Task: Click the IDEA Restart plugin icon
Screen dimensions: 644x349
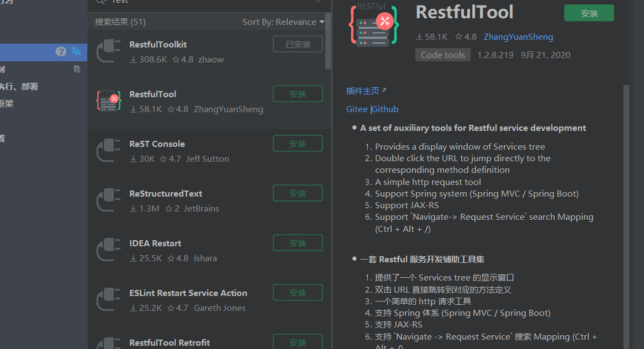Action: (x=108, y=250)
